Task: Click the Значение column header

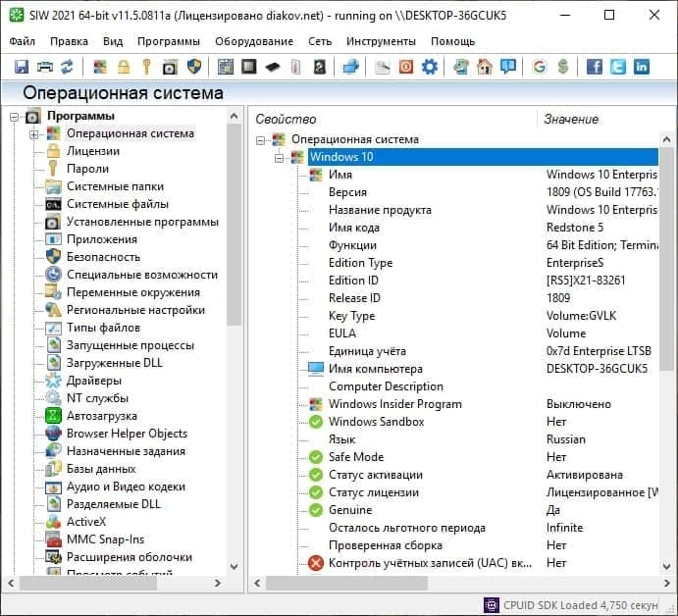Action: pyautogui.click(x=571, y=119)
